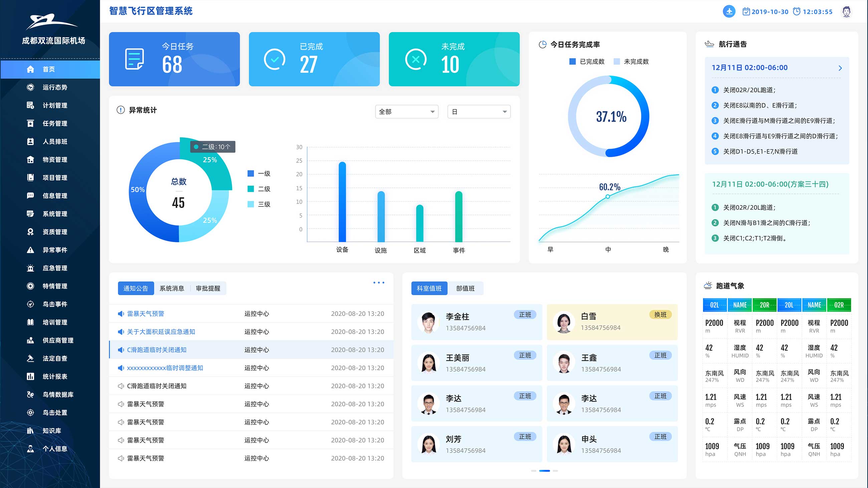
Task: Click speaker icon next to 雷暴天气预警 first row
Action: (x=121, y=314)
